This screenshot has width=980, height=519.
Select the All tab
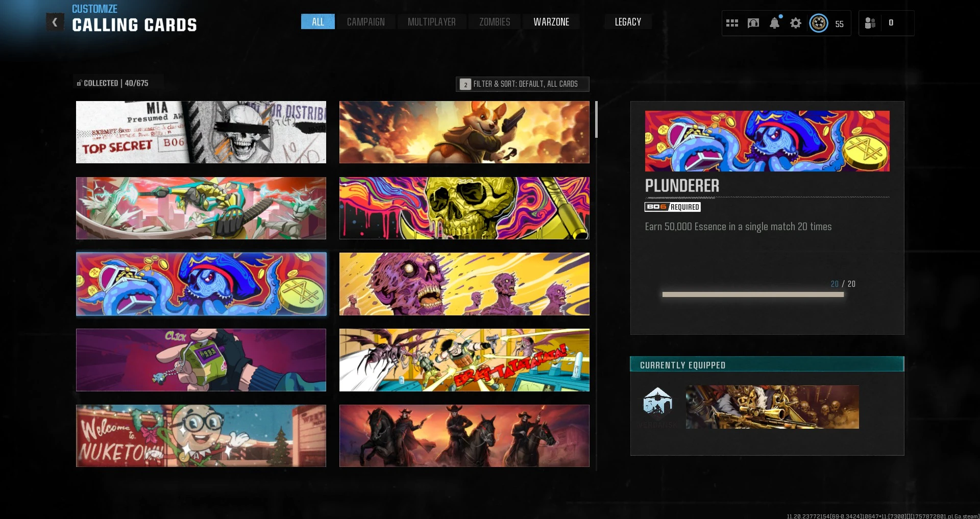317,22
